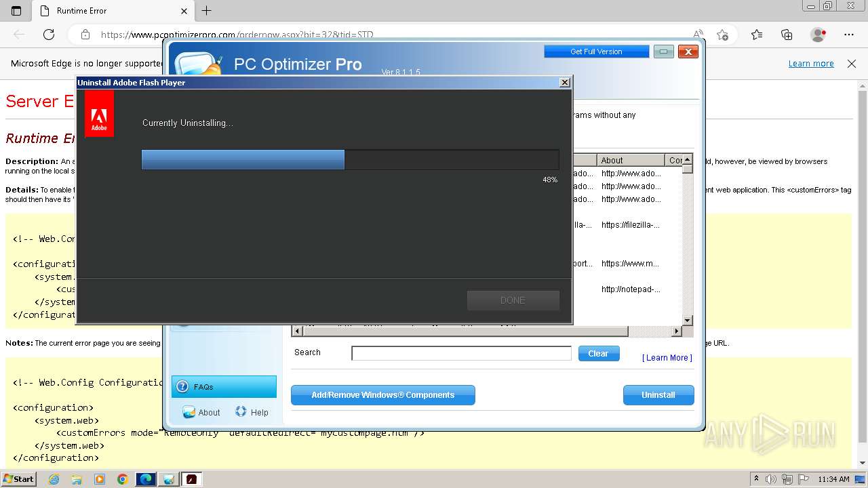
Task: Click Learn more link in Edge banner
Action: pos(811,64)
